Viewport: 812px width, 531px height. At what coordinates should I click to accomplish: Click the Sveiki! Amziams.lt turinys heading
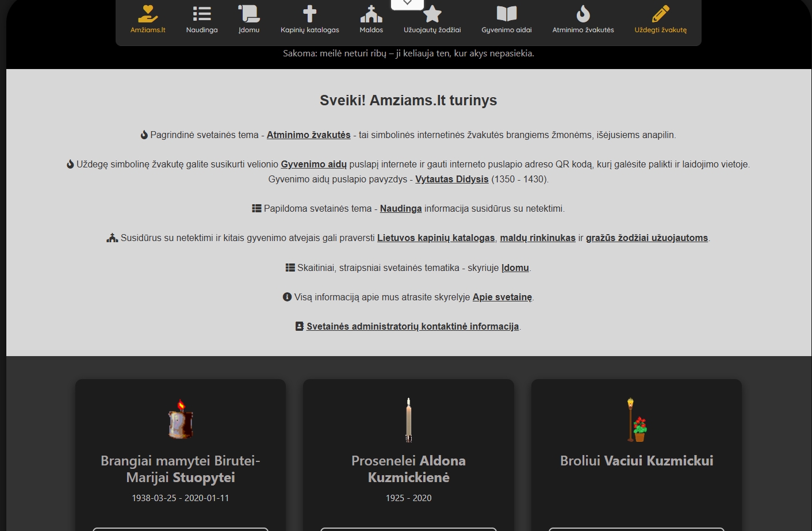[x=408, y=100]
